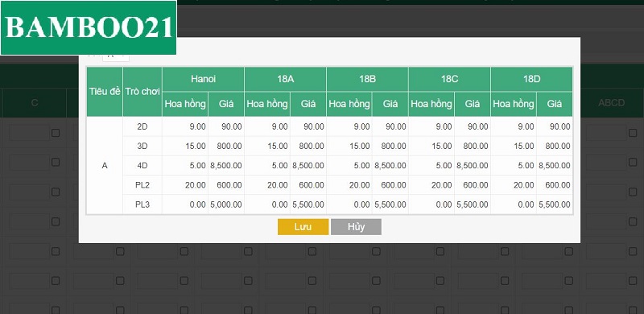Click 18B 4D price value 8,500.00
Viewport: 644px width, 314px height.
pyautogui.click(x=390, y=166)
